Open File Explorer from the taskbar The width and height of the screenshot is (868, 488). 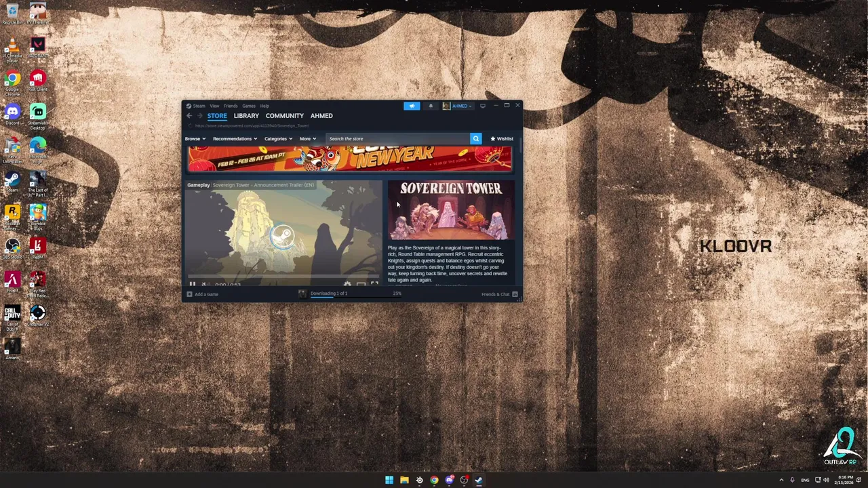(404, 480)
